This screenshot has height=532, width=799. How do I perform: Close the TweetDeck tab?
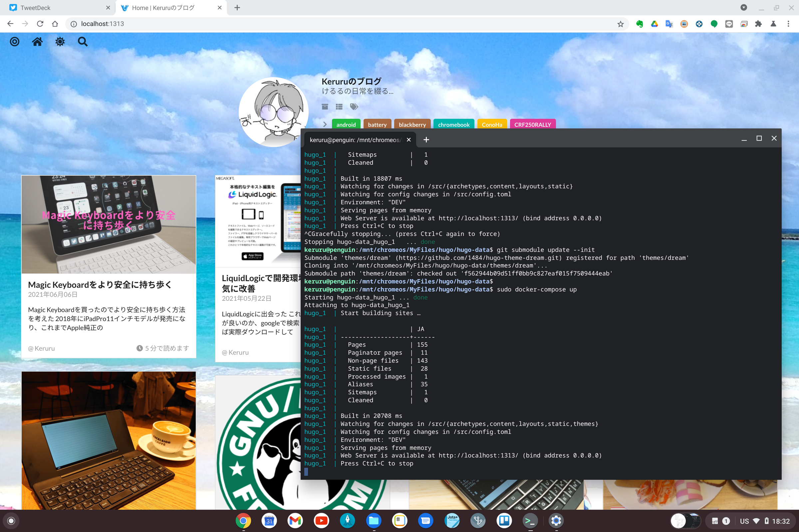coord(108,7)
